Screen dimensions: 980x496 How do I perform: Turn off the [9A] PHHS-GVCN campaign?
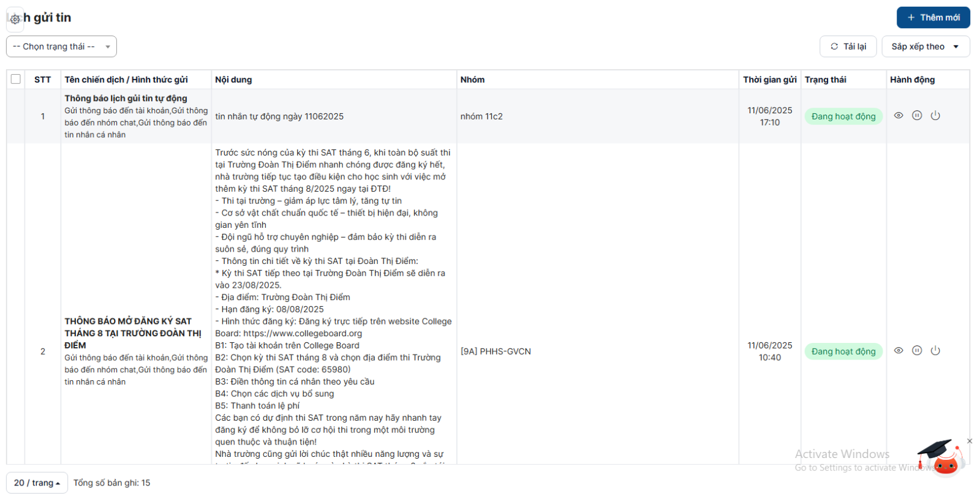935,351
